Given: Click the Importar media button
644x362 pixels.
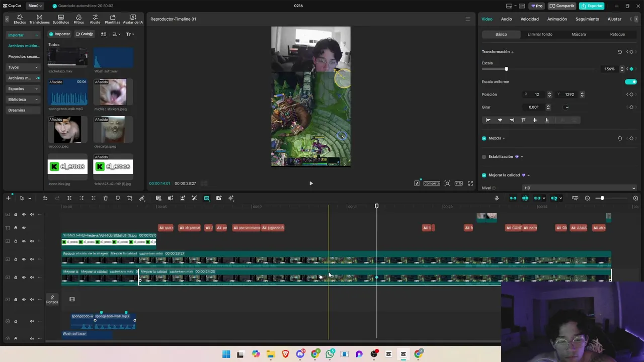Looking at the screenshot, I should 59,34.
